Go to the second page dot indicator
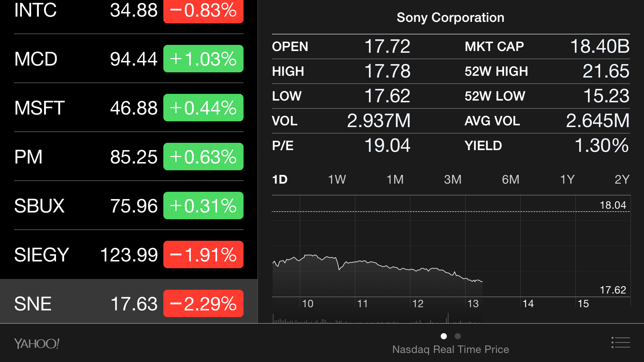 (x=458, y=336)
